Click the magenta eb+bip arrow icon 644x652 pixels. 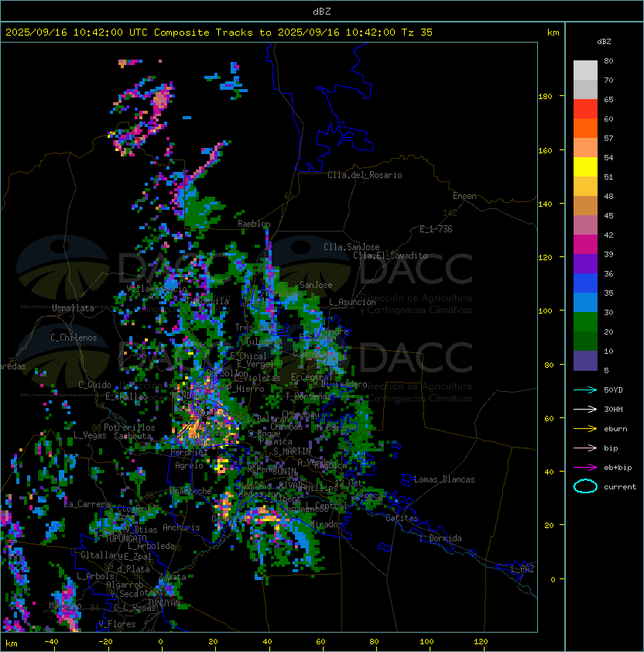585,468
